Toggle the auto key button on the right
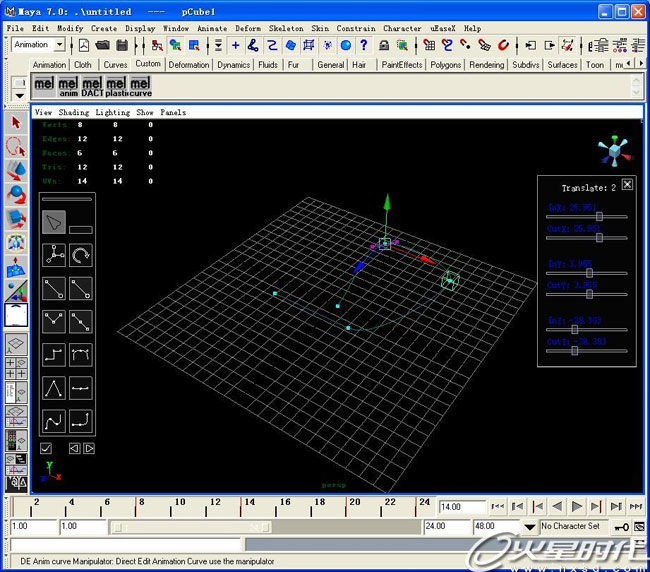Image resolution: width=650 pixels, height=572 pixels. pyautogui.click(x=621, y=527)
